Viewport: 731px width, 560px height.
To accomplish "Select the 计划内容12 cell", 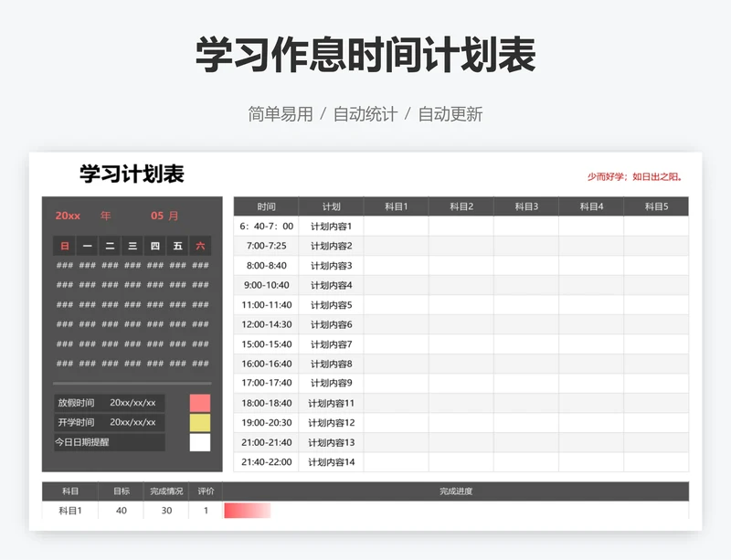I will coord(331,422).
